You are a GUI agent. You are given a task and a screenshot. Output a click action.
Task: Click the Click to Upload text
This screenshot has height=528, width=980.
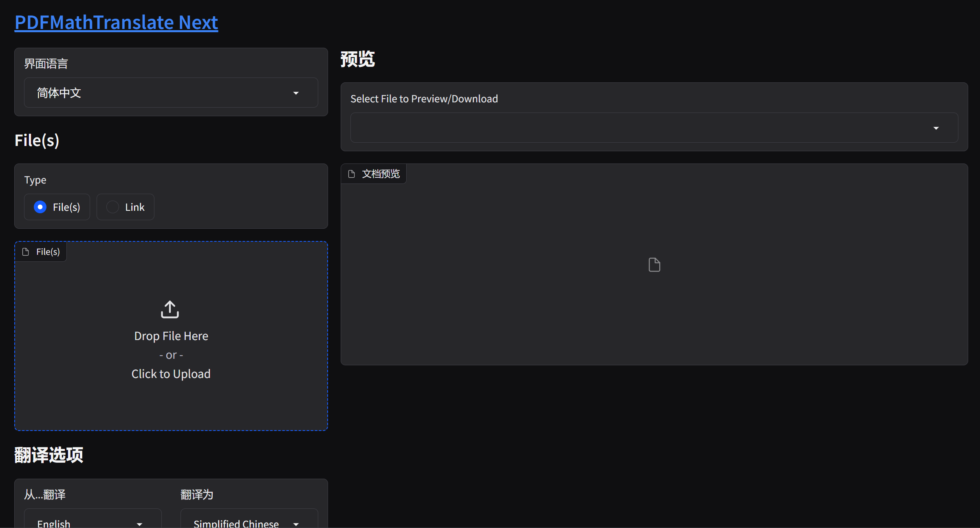tap(171, 374)
